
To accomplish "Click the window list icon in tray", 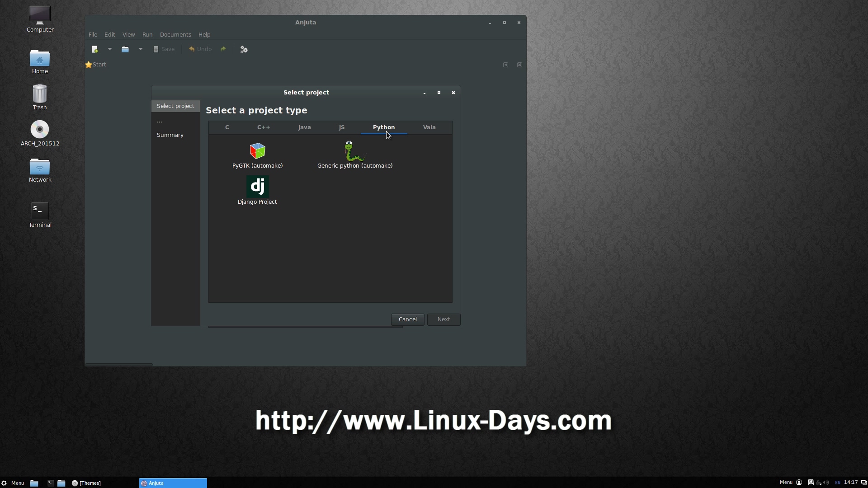I will coord(864,483).
